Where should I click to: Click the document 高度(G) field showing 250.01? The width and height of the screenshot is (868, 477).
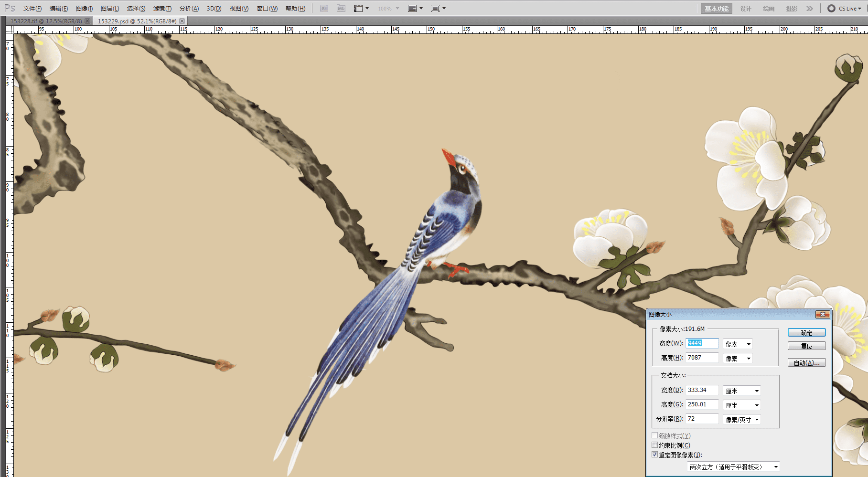click(x=702, y=404)
